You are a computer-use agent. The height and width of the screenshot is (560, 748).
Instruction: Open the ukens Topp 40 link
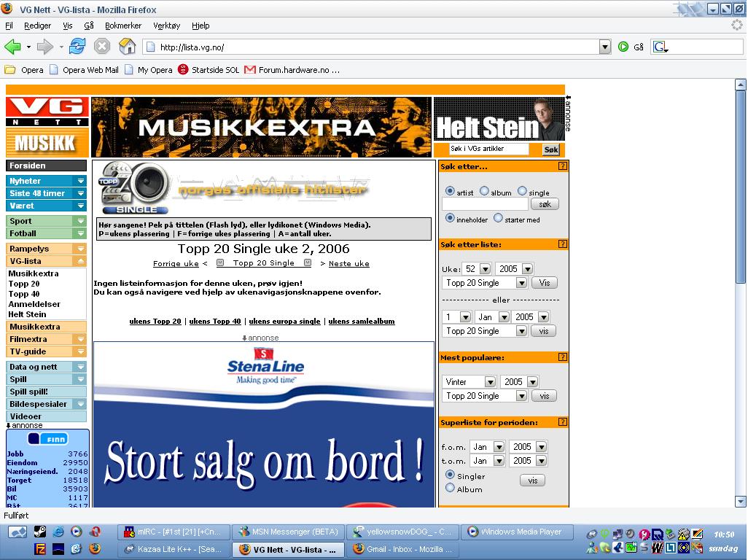(214, 321)
